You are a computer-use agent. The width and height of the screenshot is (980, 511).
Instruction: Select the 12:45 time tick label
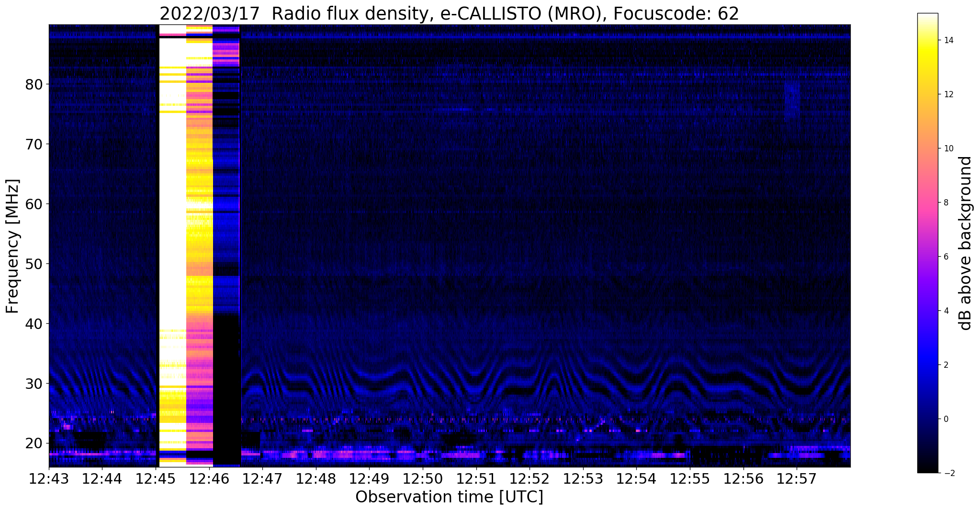[x=156, y=478]
